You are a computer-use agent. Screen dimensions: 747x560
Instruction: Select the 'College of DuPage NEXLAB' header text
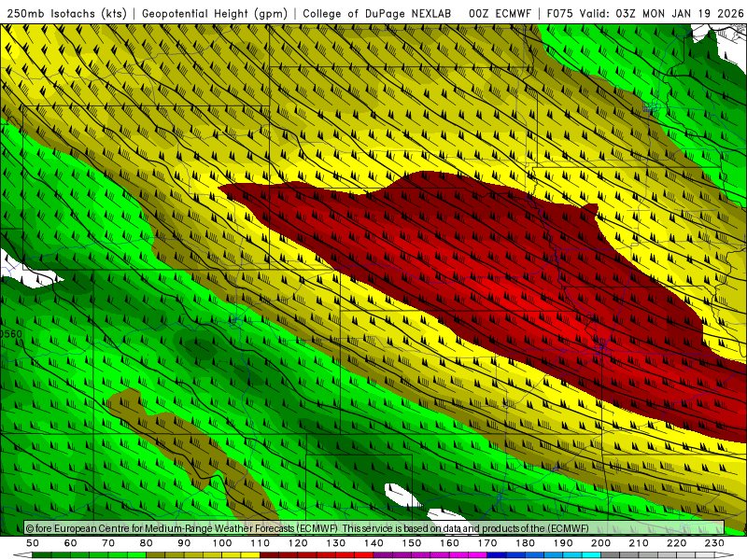tap(377, 14)
